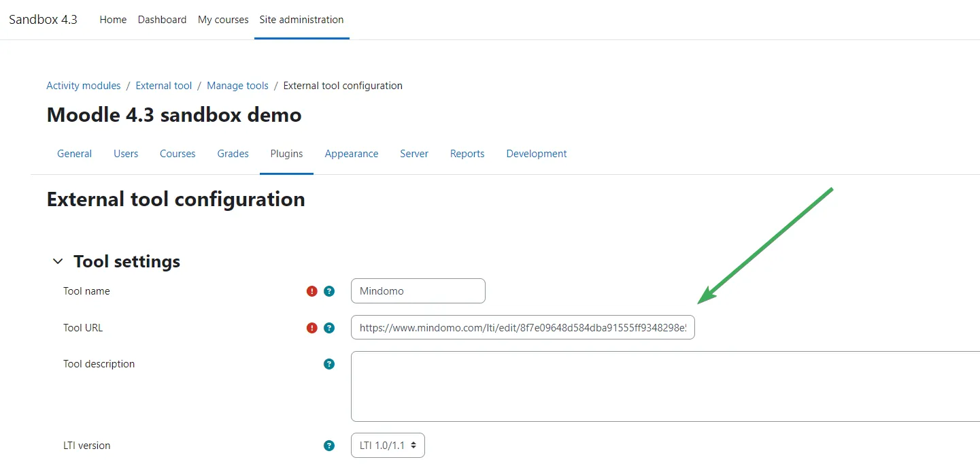
Task: Open Site administration in the top navigation
Action: pos(301,20)
